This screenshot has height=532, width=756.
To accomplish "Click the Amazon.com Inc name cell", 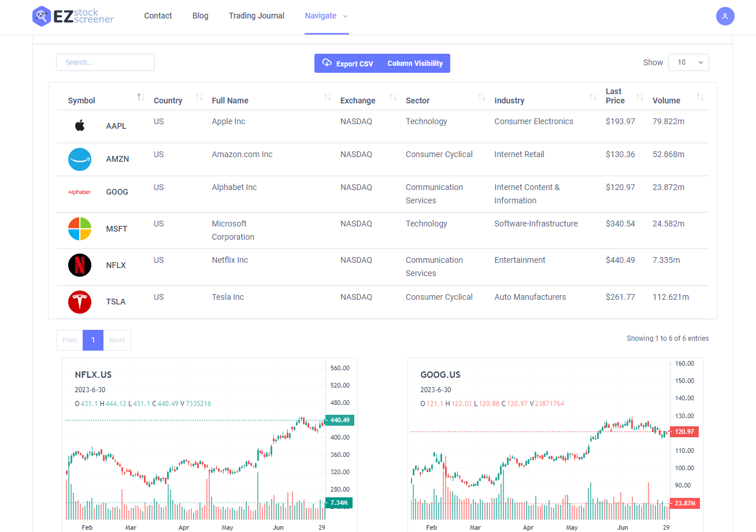I will click(x=242, y=154).
